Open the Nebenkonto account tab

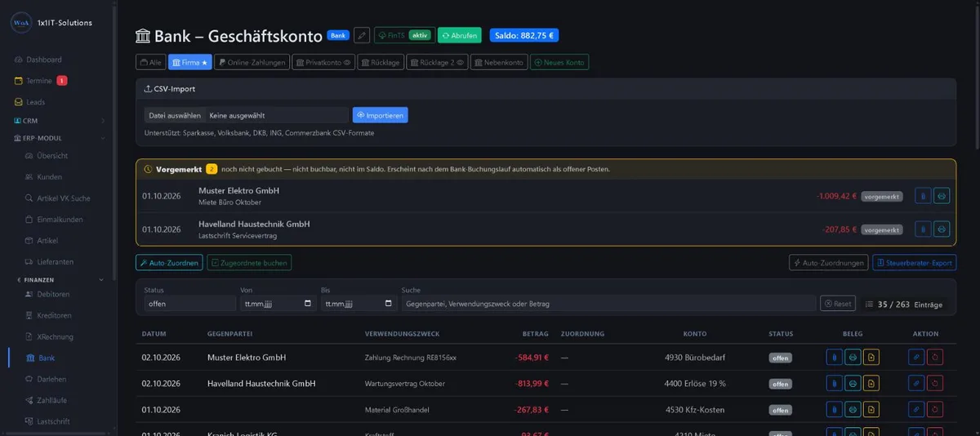[498, 62]
